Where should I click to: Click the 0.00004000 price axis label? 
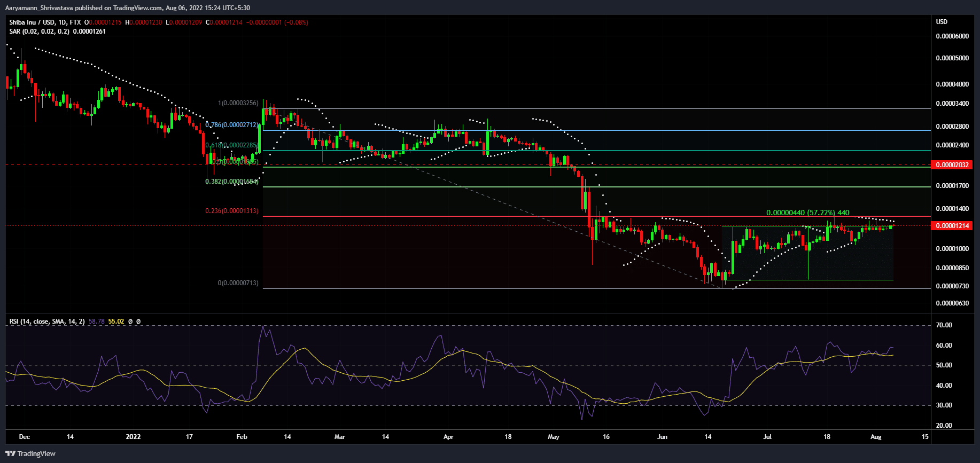click(x=952, y=84)
